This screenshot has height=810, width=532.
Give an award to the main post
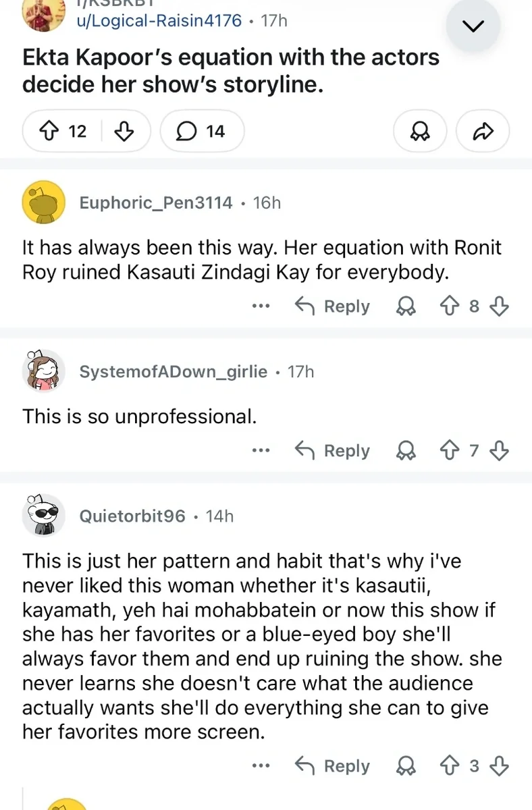tap(419, 131)
